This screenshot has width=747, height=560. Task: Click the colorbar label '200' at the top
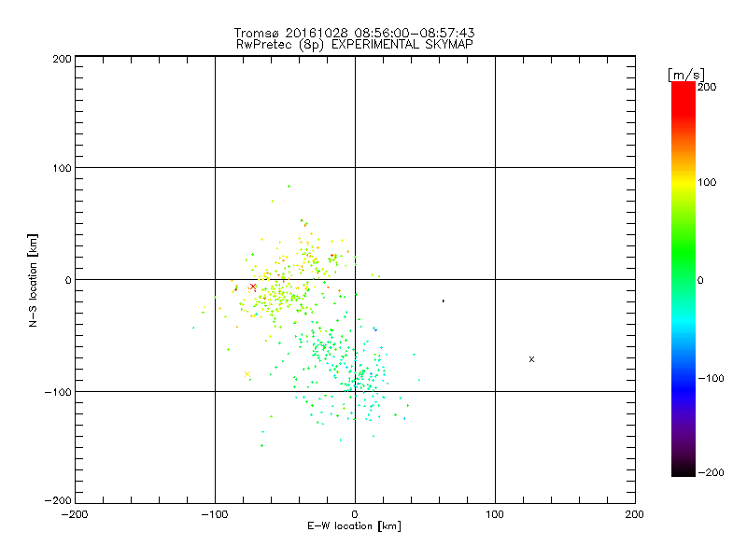coord(707,87)
